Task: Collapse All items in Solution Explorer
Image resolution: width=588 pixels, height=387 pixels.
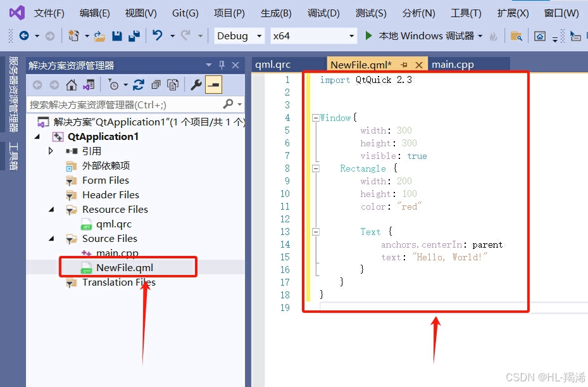Action: point(154,84)
